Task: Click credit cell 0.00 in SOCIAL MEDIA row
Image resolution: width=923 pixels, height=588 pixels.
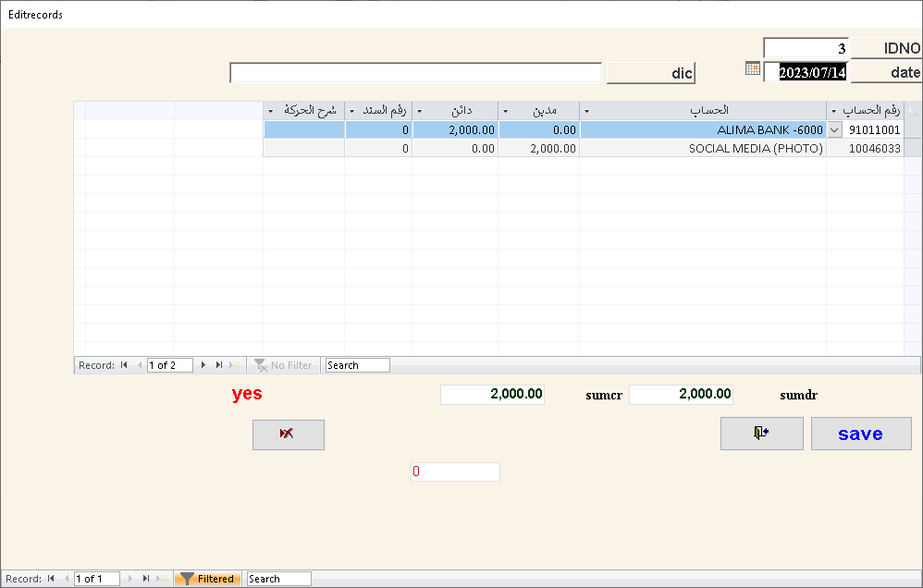Action: (455, 148)
